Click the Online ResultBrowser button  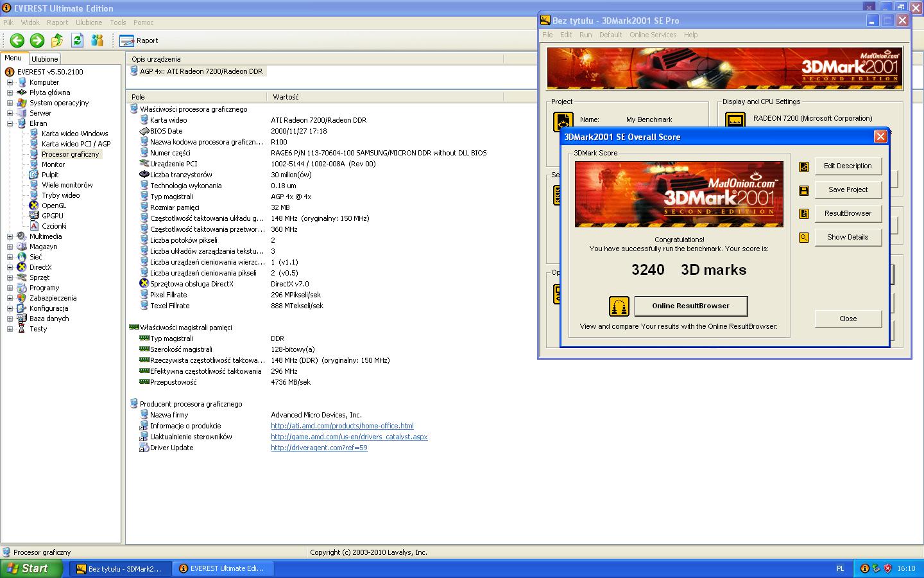691,306
